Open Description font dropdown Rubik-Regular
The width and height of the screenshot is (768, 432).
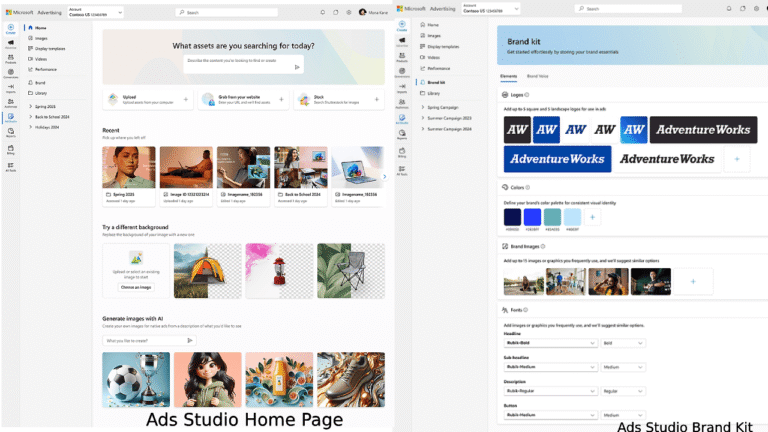(550, 391)
